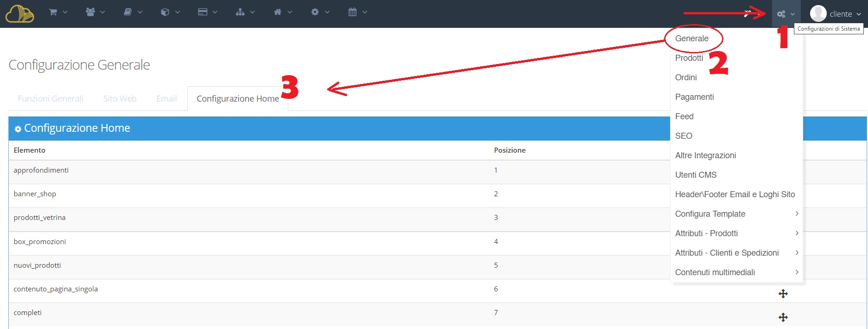Click move handle for completi row
Image resolution: width=868 pixels, height=329 pixels.
pyautogui.click(x=783, y=317)
